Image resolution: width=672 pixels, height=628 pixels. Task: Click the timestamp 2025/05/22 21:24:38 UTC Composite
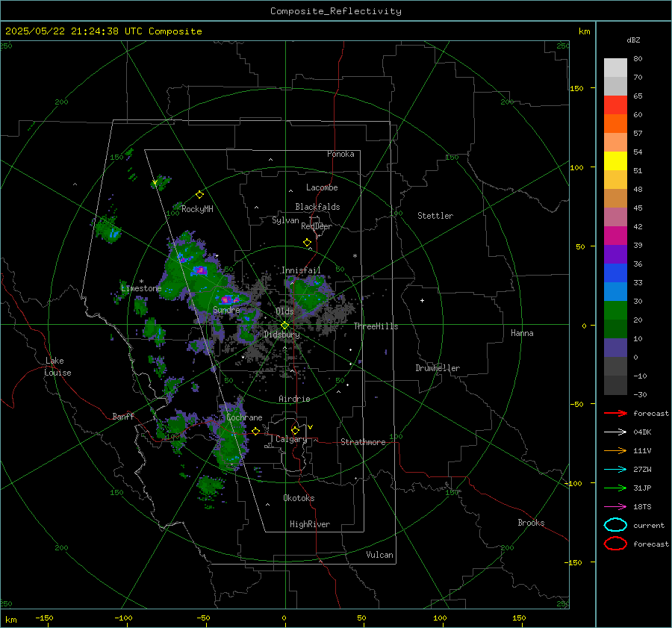(x=103, y=31)
